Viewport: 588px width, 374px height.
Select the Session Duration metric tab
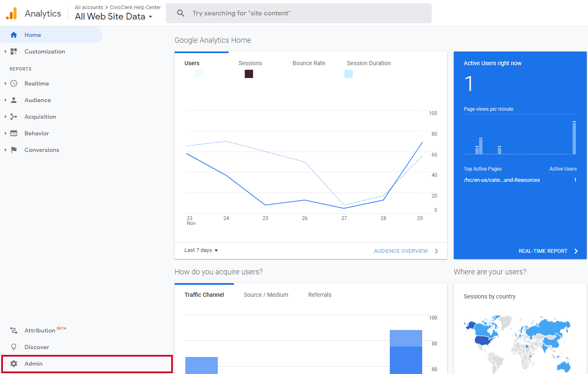click(369, 63)
